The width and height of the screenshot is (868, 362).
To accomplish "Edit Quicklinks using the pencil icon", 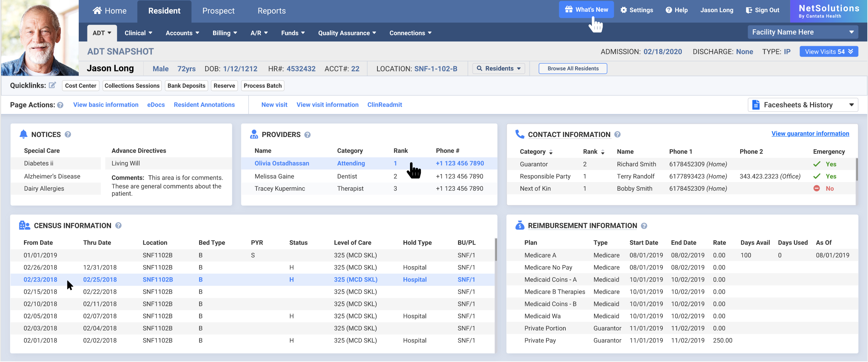I will click(x=52, y=85).
